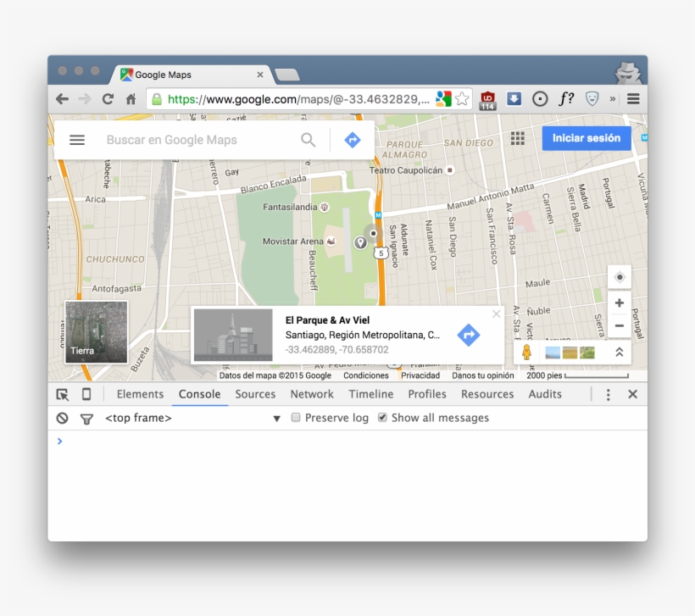Screen dimensions: 695x616
Task: Click the browser address bar URL
Action: 298,99
